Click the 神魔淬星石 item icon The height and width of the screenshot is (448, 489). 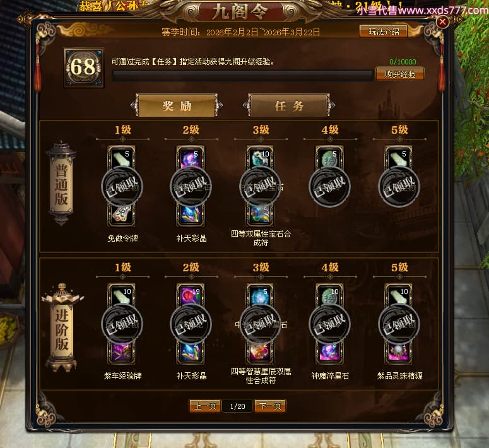click(x=329, y=353)
